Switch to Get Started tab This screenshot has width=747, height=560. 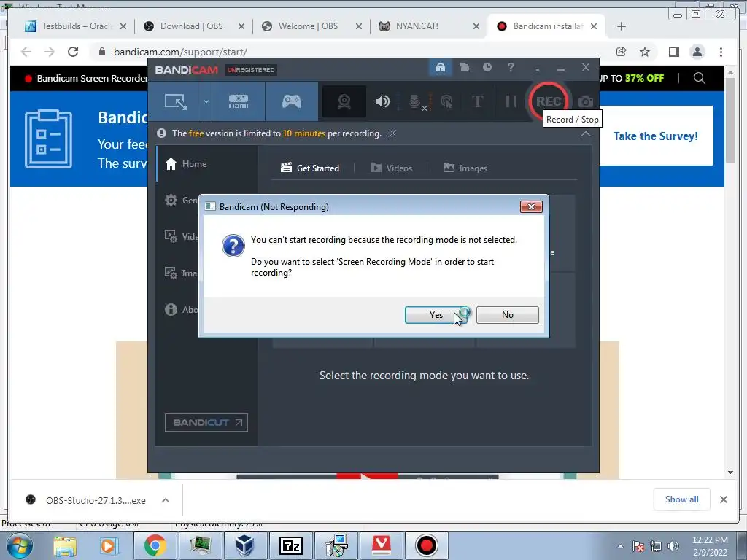(310, 168)
